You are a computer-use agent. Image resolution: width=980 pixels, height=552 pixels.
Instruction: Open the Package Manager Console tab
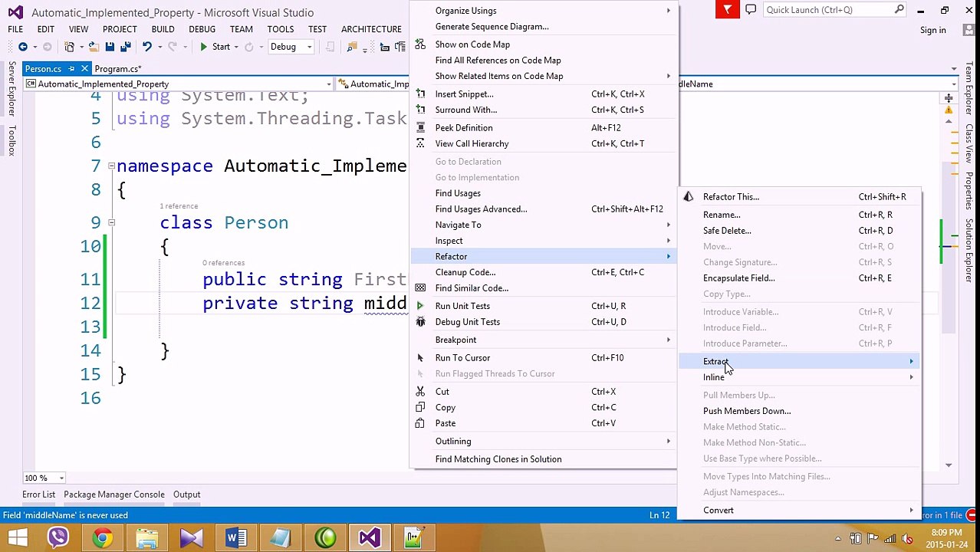[114, 495]
